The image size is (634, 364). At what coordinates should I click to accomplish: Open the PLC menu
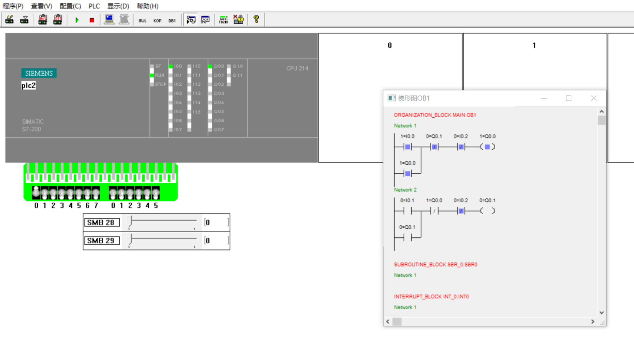coord(94,6)
